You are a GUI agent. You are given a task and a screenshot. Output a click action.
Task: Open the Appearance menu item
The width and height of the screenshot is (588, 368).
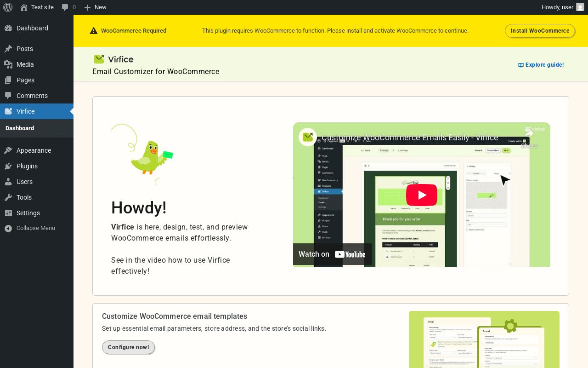click(37, 150)
